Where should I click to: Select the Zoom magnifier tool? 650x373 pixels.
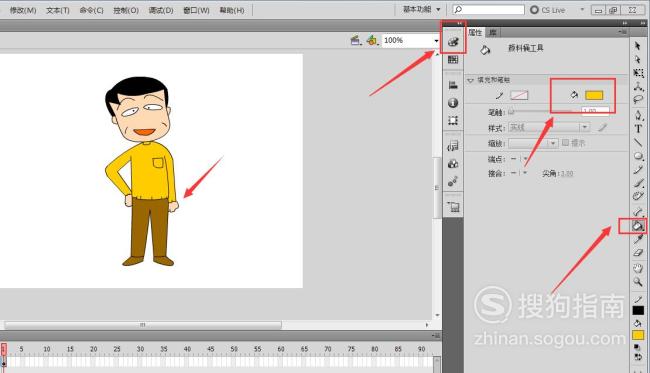pyautogui.click(x=638, y=282)
